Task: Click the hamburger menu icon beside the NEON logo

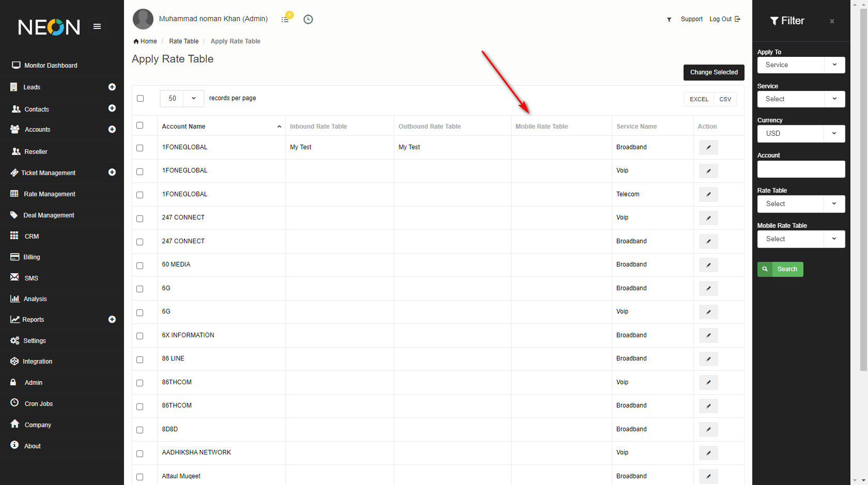Action: pyautogui.click(x=97, y=26)
